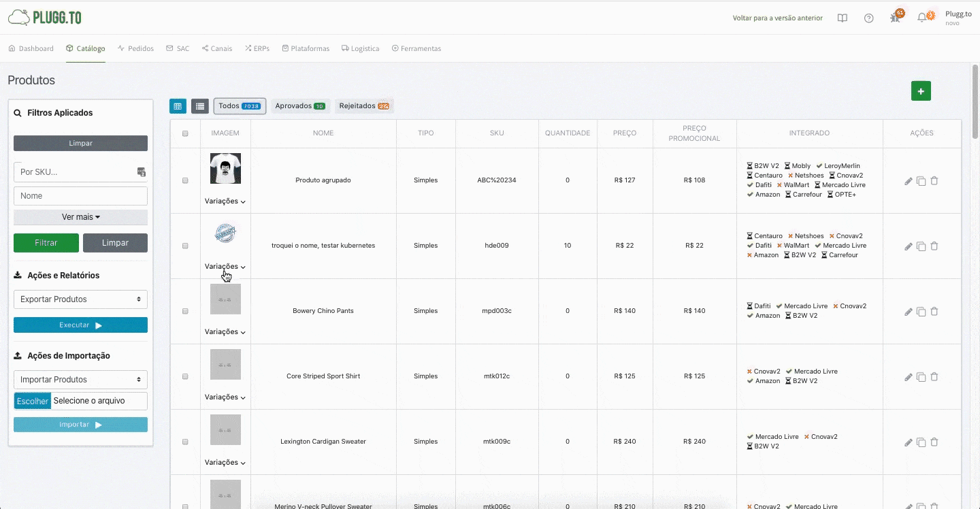Open the Exportar Produtos dropdown
Image resolution: width=980 pixels, height=509 pixels.
coord(80,299)
